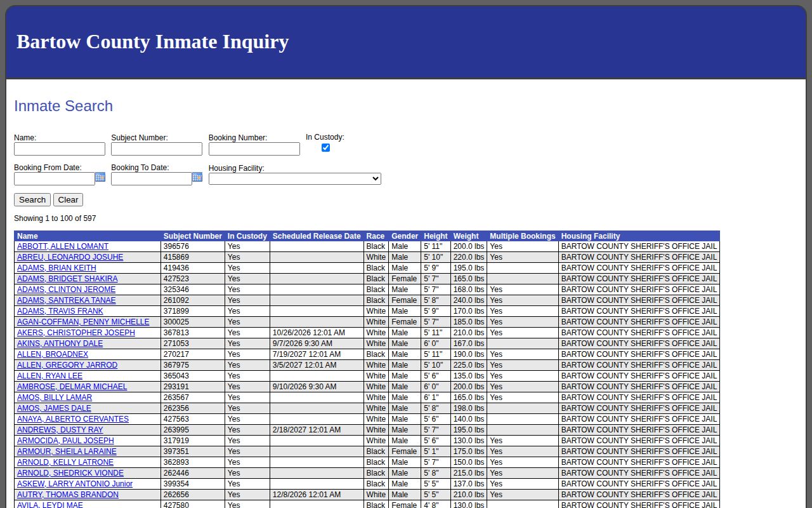Open inmate AMOS, BILLY LAMAR

coord(55,398)
